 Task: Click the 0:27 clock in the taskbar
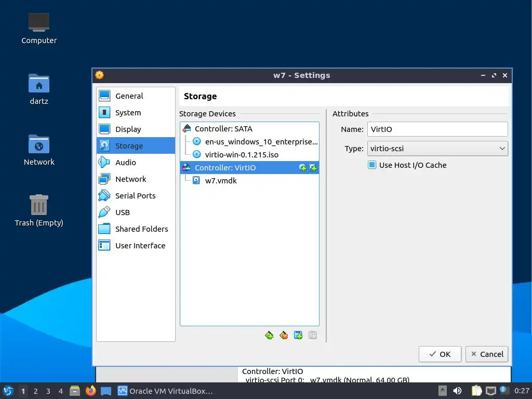tap(522, 391)
